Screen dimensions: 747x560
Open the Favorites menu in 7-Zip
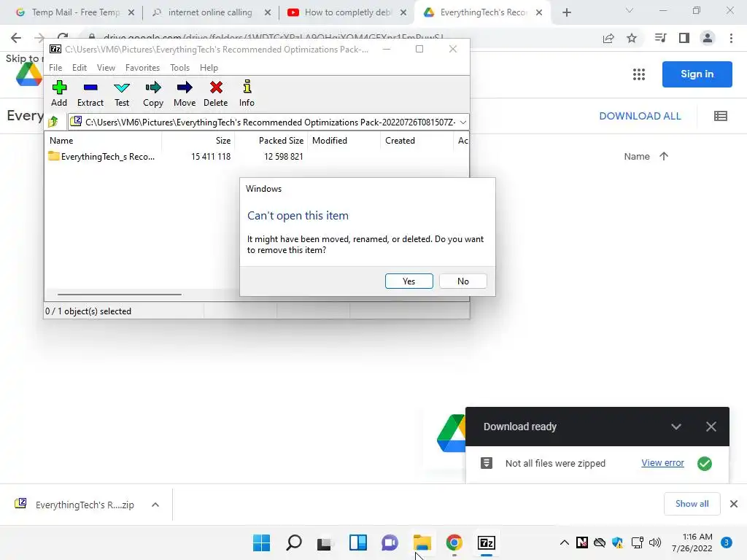pyautogui.click(x=142, y=68)
